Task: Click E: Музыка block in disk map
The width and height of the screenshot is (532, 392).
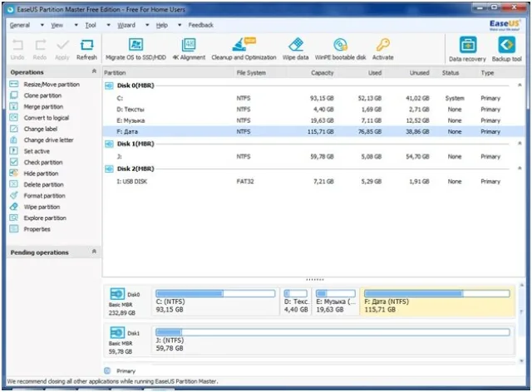Action: (336, 301)
